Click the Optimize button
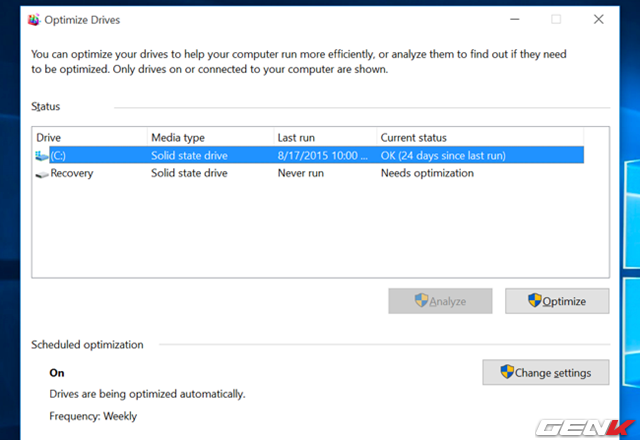 pyautogui.click(x=557, y=301)
